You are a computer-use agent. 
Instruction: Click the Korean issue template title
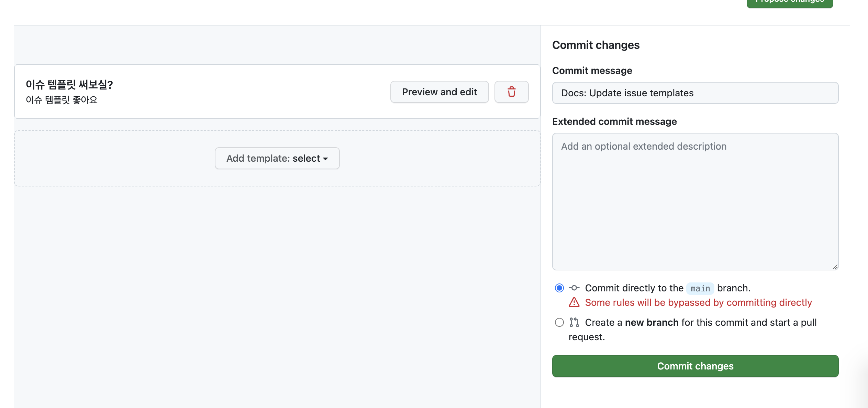point(69,85)
